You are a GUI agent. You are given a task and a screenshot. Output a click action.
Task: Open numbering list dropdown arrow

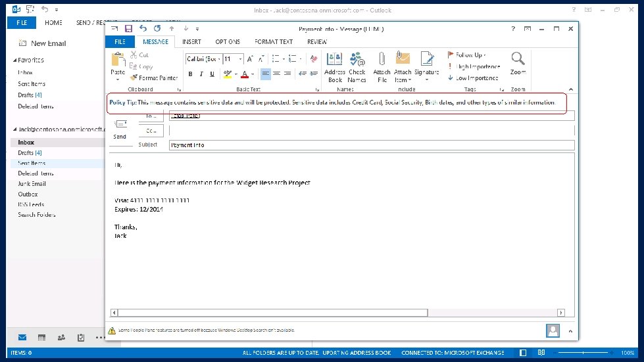coord(301,59)
